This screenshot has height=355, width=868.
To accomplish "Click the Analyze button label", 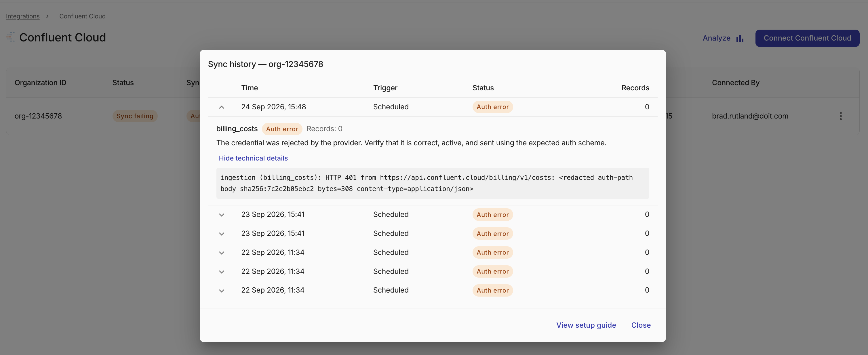I will [x=716, y=38].
